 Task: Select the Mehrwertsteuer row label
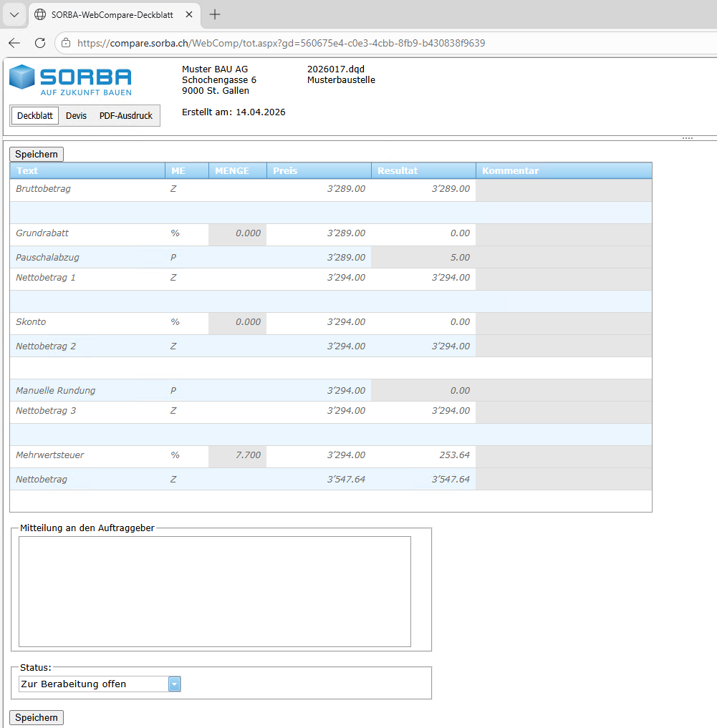point(49,455)
